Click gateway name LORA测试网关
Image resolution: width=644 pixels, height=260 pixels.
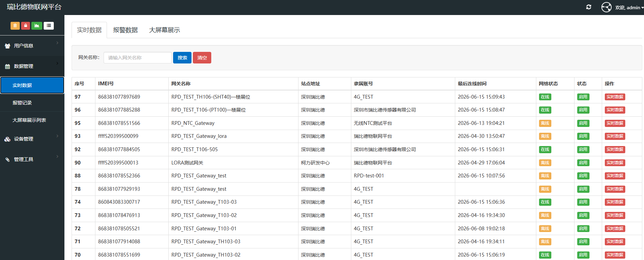tap(187, 163)
